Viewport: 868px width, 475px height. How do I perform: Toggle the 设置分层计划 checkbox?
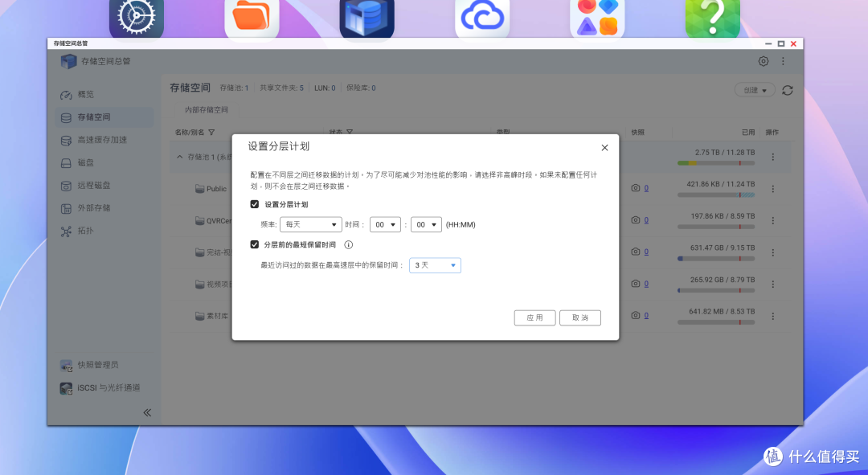point(255,204)
